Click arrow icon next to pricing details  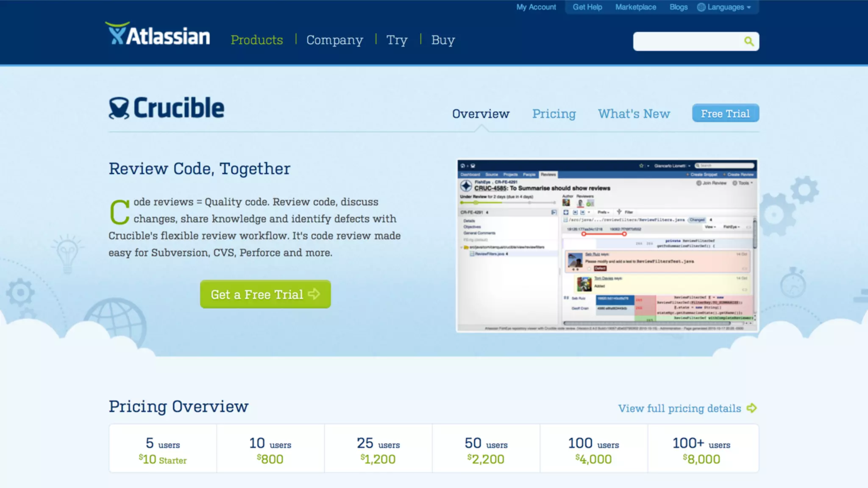[752, 408]
